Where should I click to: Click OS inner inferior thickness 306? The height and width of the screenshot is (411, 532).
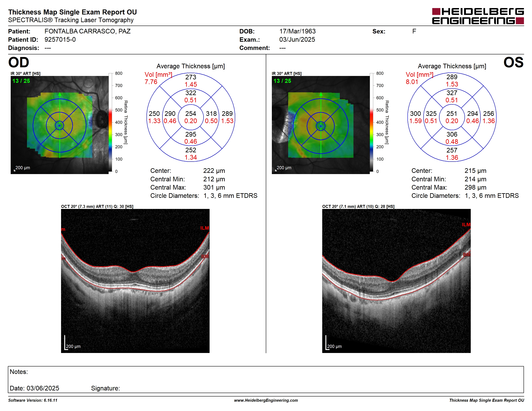(x=452, y=134)
